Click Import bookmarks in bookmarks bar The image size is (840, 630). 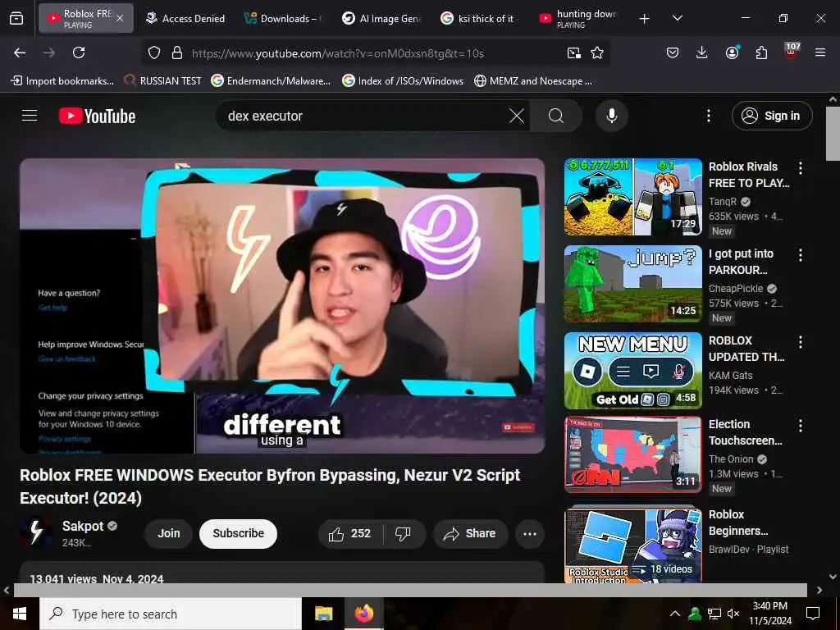pyautogui.click(x=62, y=81)
